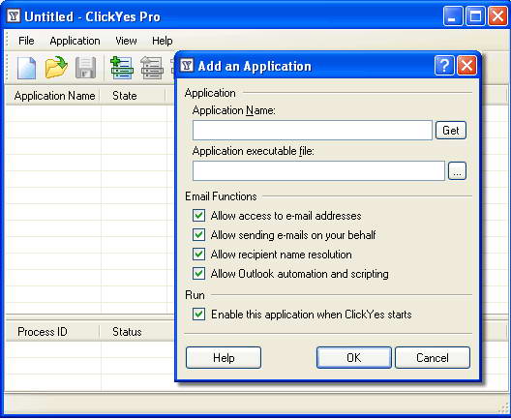This screenshot has height=420, width=511.
Task: Click the Application Name input field
Action: tap(313, 131)
